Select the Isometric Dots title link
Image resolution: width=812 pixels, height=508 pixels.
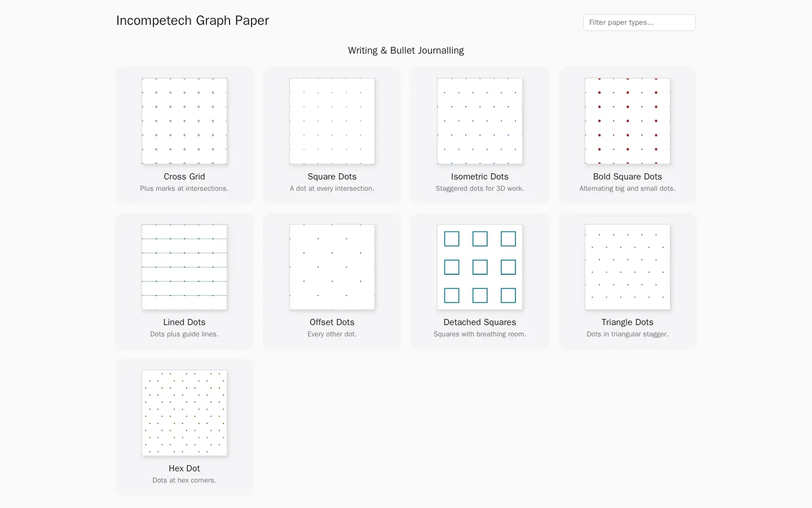pos(480,177)
